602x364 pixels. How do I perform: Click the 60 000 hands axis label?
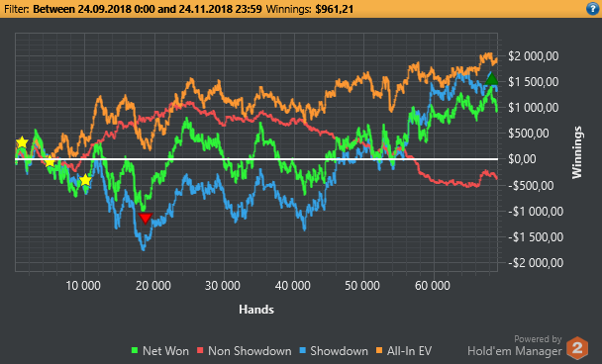click(433, 286)
